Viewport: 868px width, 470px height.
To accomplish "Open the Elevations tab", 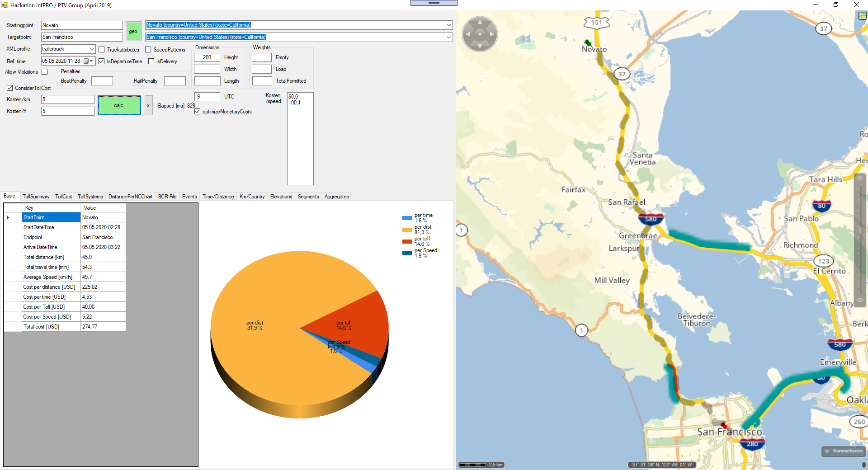I will (281, 197).
